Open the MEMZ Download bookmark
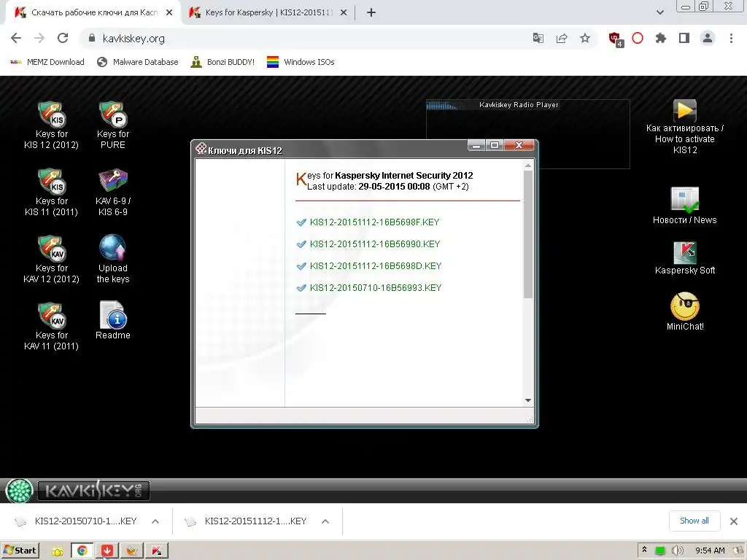Screen dimensions: 747x560 click(47, 62)
